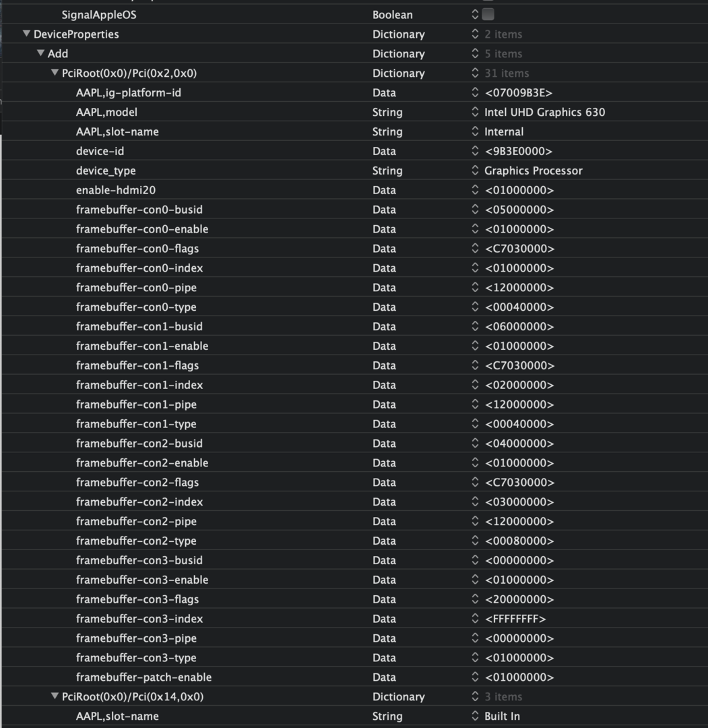This screenshot has height=728, width=708.
Task: Click type stepper for enable-hdmi20
Action: 475,190
